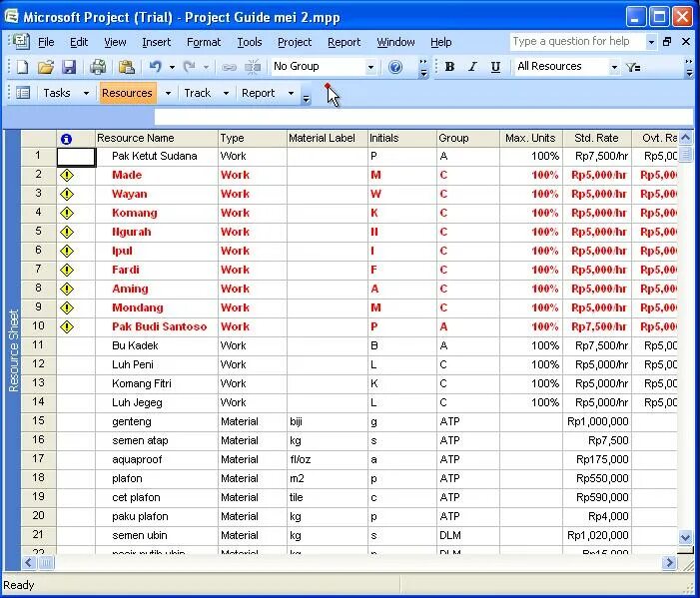Click the vertical scrollbar up arrow
The image size is (700, 598).
coord(685,139)
